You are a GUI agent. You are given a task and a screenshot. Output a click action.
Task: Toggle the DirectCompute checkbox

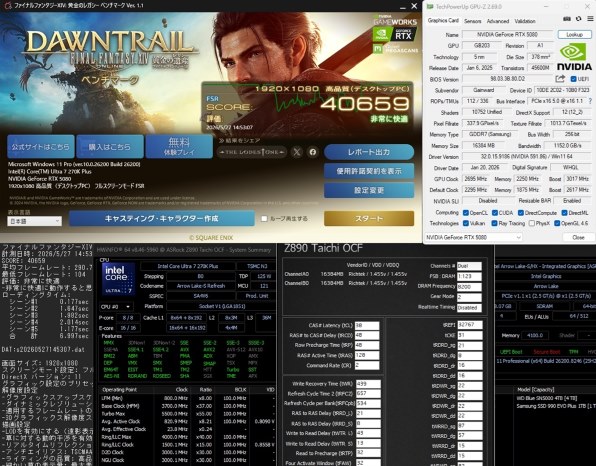(521, 213)
